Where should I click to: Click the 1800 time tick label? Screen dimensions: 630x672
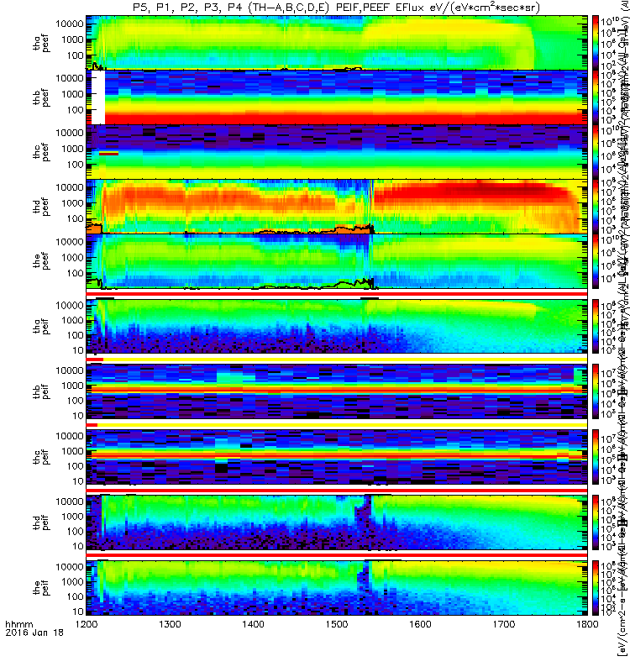click(x=587, y=623)
